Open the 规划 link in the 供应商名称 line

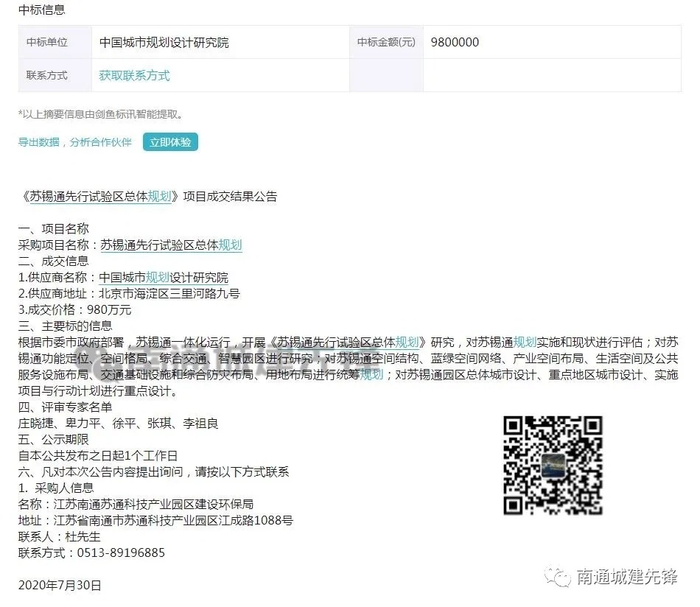point(158,278)
